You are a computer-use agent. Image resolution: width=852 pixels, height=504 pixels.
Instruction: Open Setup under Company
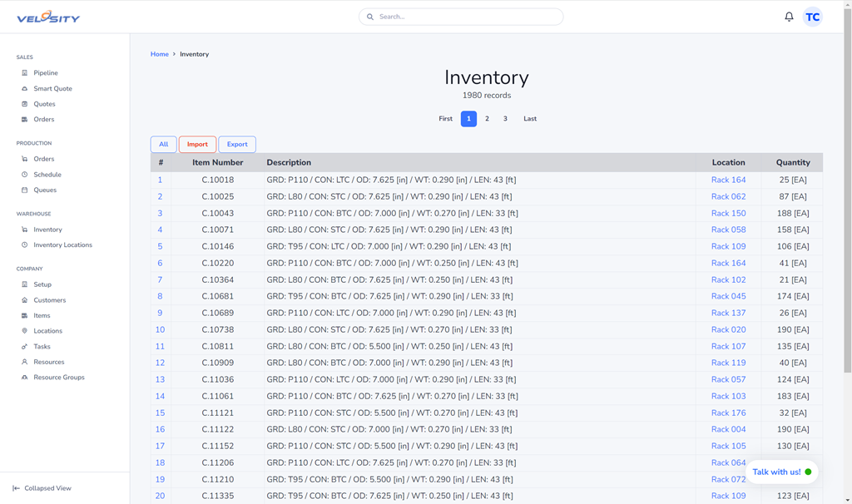click(x=42, y=284)
